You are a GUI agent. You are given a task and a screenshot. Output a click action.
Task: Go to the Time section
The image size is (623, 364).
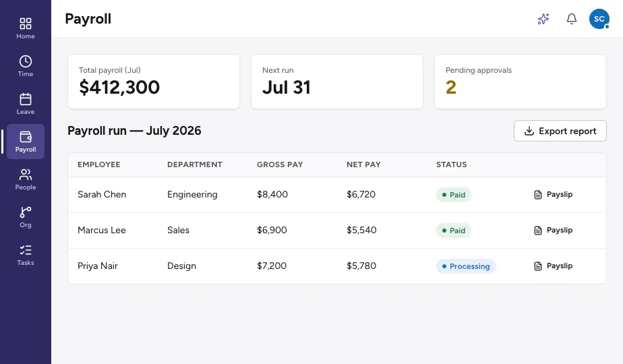(26, 66)
